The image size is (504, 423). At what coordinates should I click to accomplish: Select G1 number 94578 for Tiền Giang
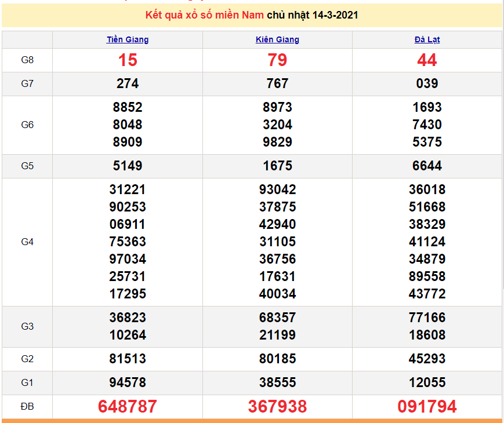point(128,382)
